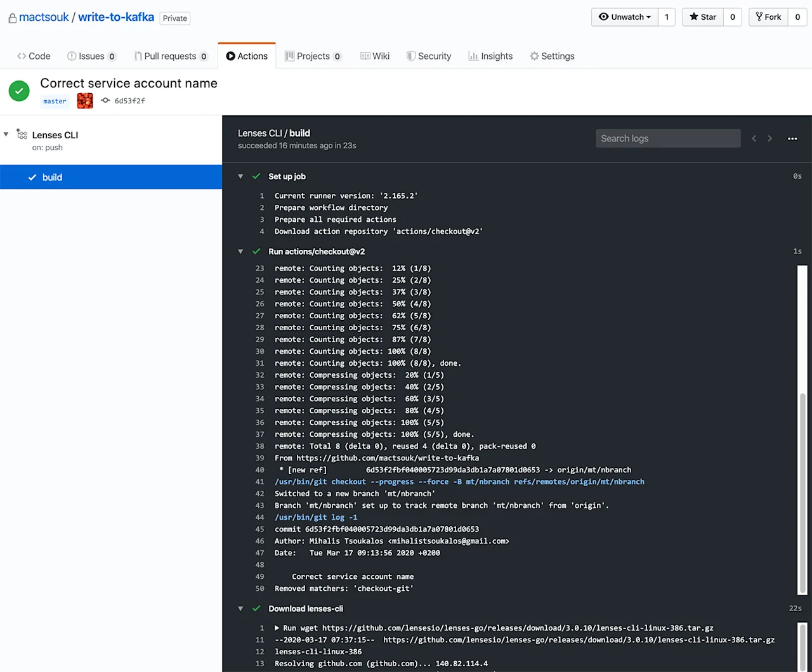Viewport: 812px width, 672px height.
Task: Open the Settings tab
Action: coord(552,56)
